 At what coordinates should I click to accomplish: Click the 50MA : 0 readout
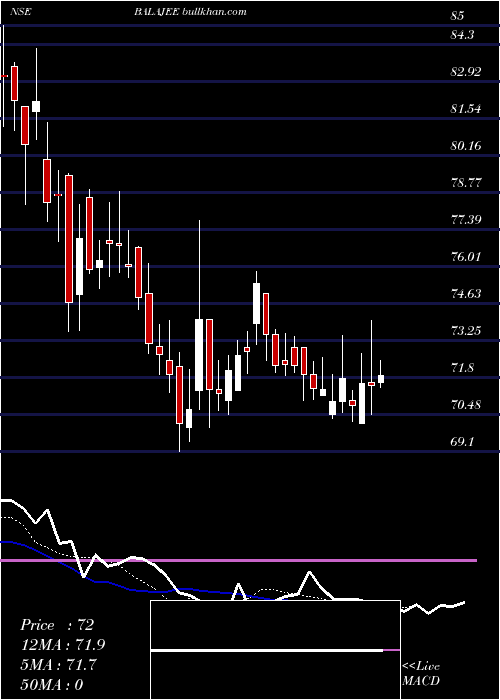tap(52, 684)
